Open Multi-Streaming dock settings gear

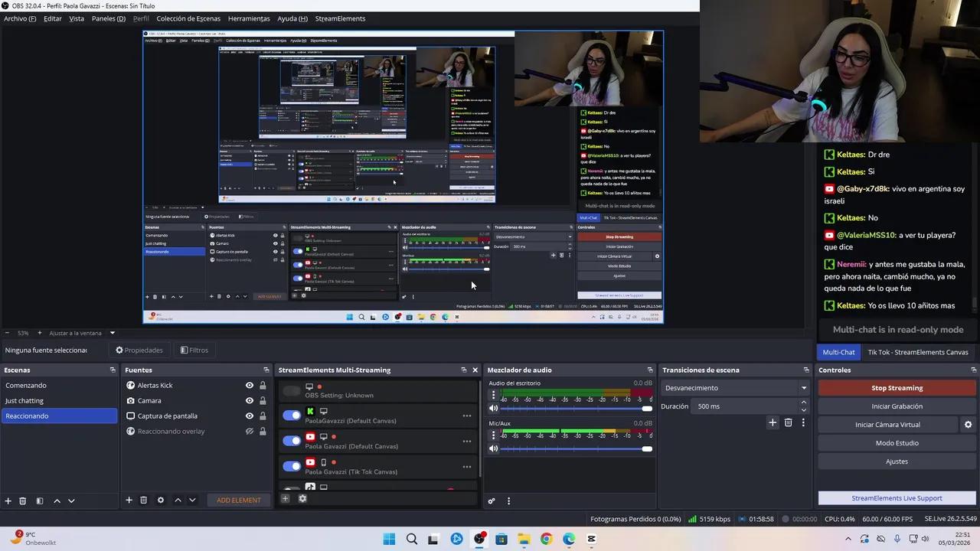[x=302, y=499]
